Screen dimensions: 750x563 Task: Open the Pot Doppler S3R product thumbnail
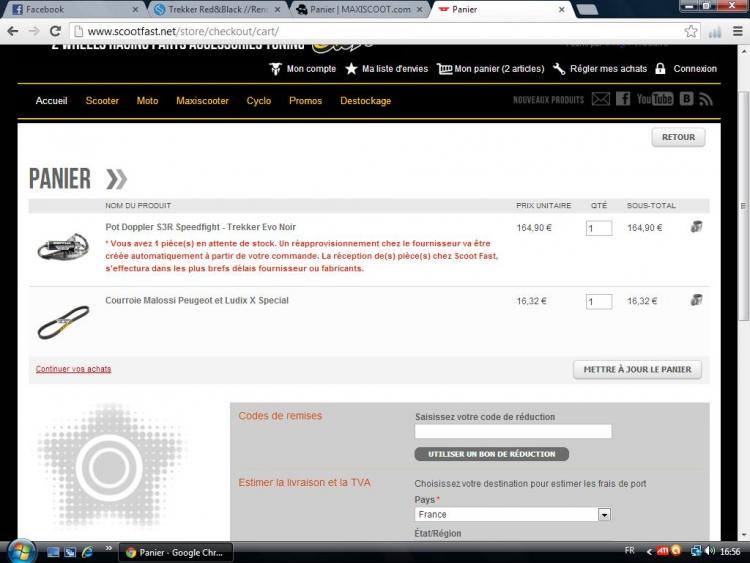[64, 247]
